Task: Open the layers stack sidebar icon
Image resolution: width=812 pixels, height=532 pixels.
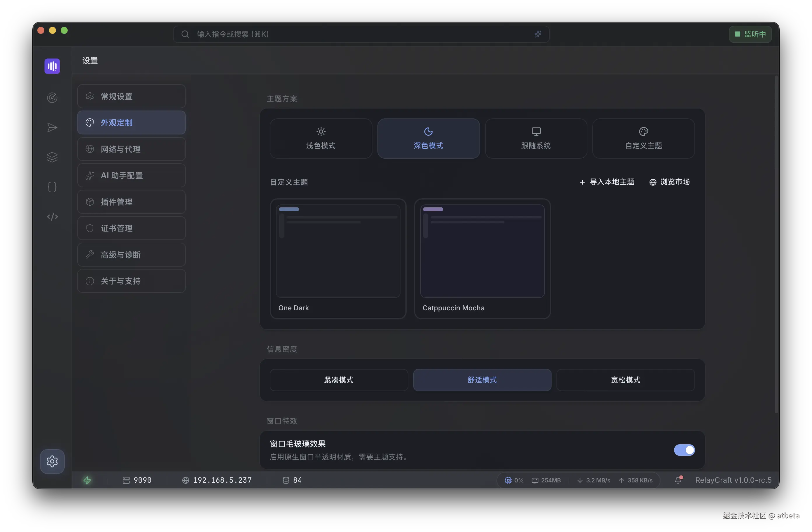Action: 52,157
